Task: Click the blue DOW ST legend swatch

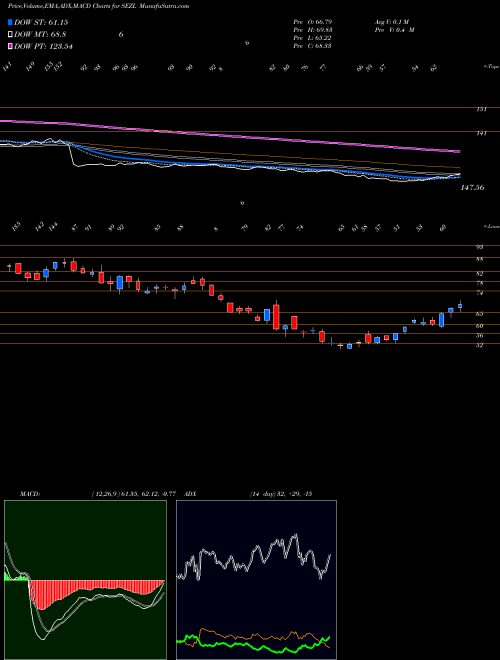Action: [x=10, y=22]
